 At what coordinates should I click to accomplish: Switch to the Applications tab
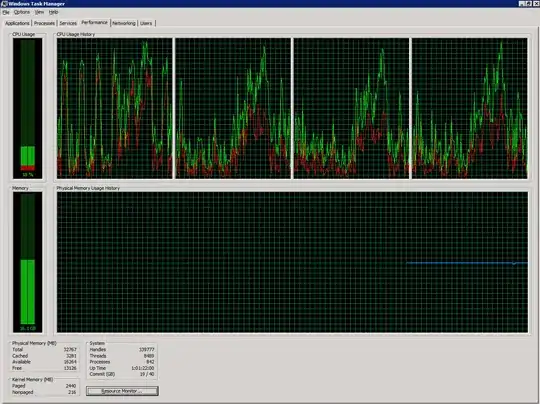click(17, 23)
